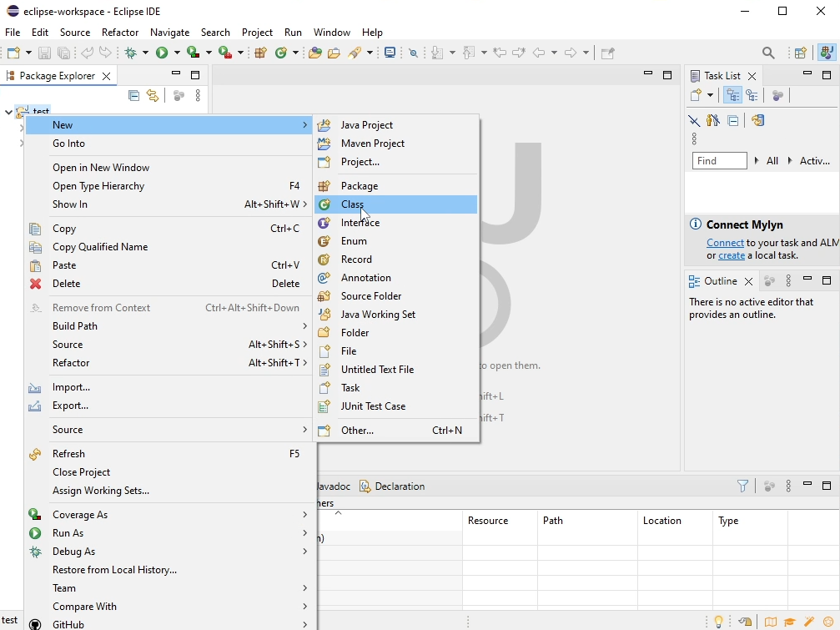
Task: Click the filter funnel icon in the bottom panel
Action: point(742,486)
